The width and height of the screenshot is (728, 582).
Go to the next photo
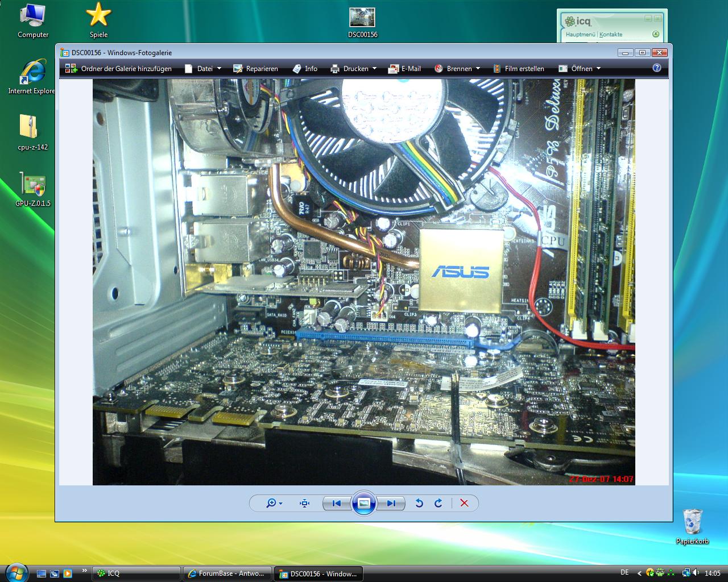(391, 503)
